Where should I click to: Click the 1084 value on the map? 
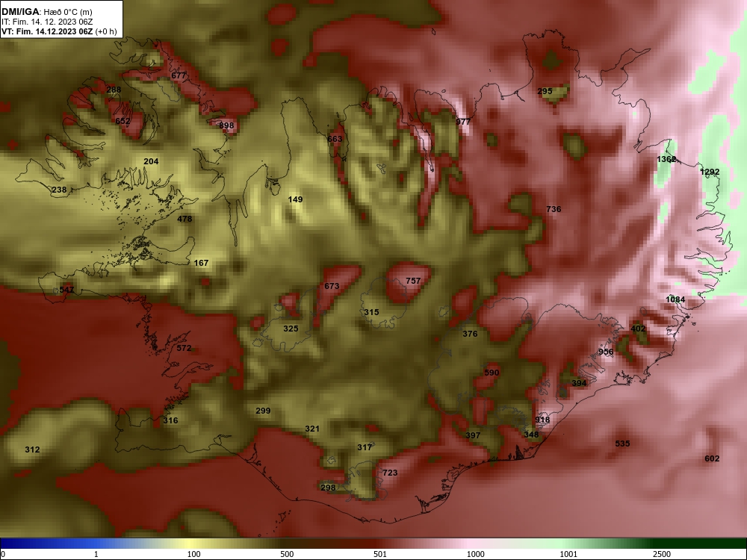[675, 299]
